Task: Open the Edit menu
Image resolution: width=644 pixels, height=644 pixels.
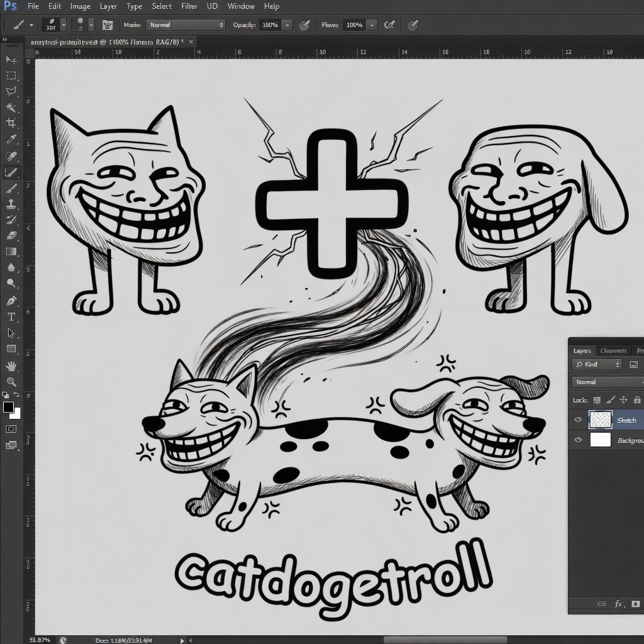Action: 55,6
